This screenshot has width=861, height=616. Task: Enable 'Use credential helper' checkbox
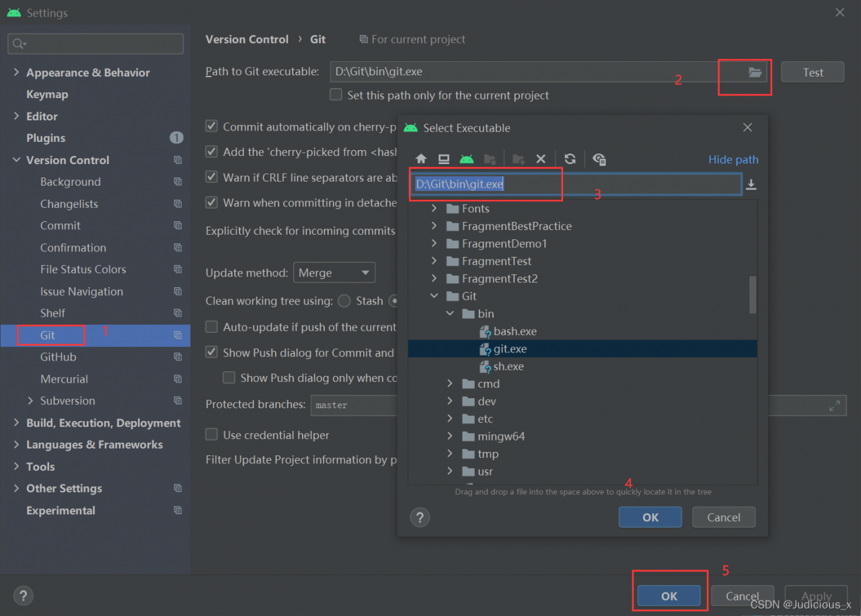pos(211,435)
